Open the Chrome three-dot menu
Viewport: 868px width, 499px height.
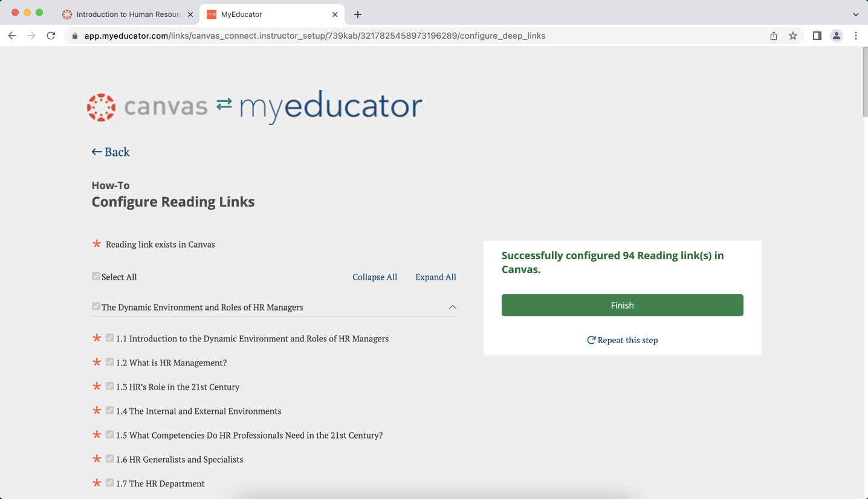(x=856, y=36)
